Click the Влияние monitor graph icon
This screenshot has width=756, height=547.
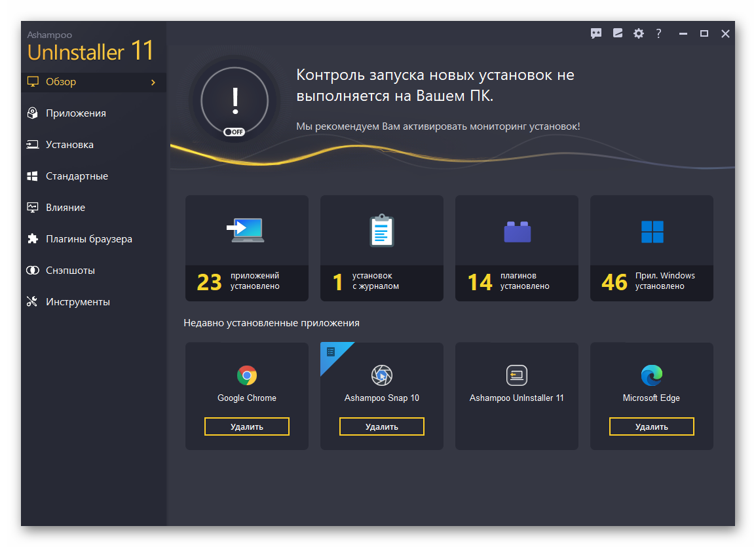32,207
